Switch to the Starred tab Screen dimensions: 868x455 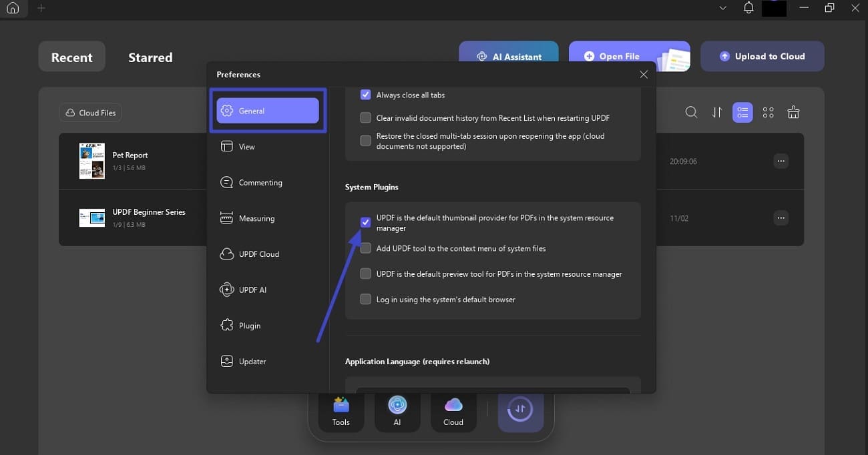click(x=150, y=57)
